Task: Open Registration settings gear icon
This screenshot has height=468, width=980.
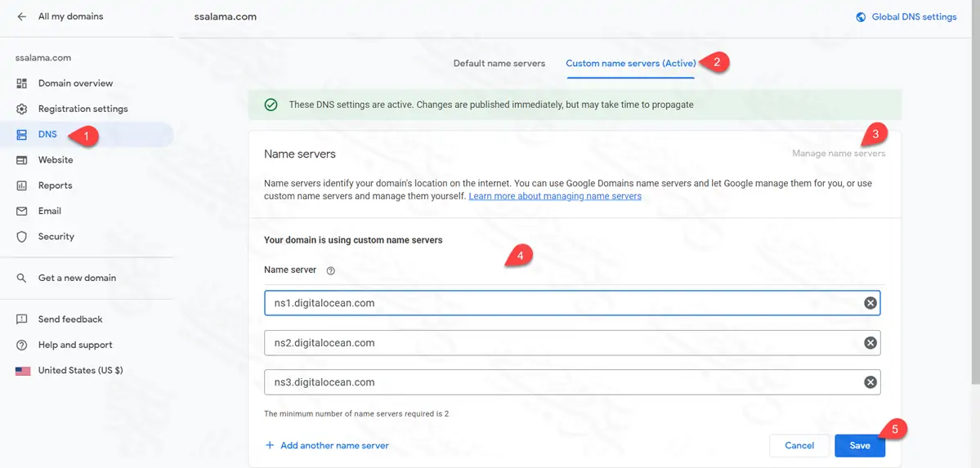Action: click(22, 109)
